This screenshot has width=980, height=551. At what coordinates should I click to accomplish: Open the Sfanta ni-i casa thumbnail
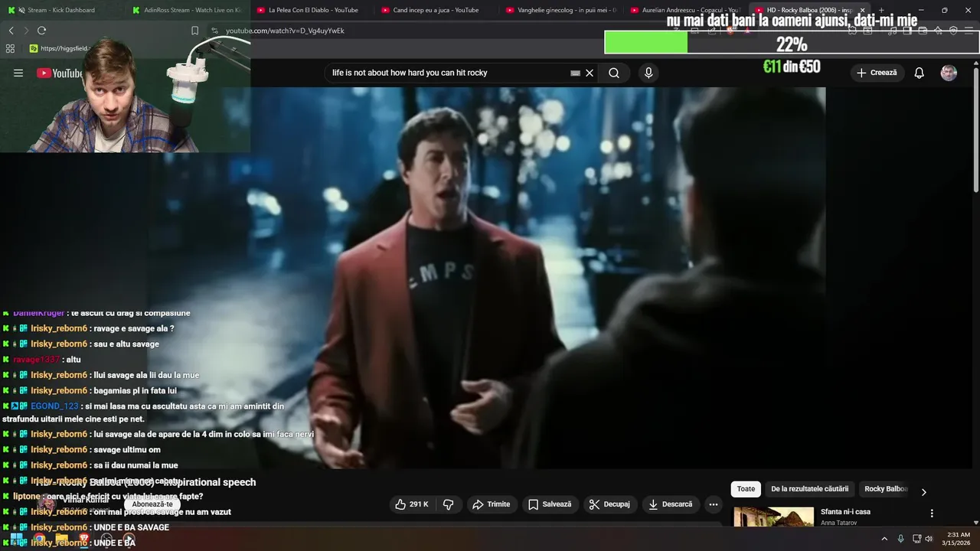(x=773, y=517)
